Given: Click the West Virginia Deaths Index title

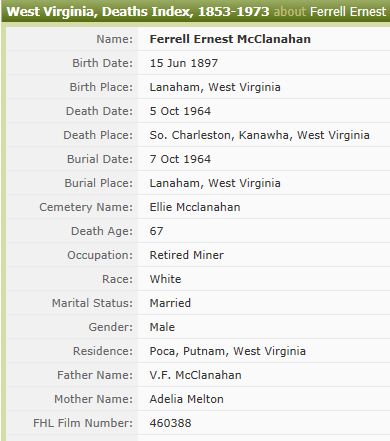Looking at the screenshot, I should 138,12.
